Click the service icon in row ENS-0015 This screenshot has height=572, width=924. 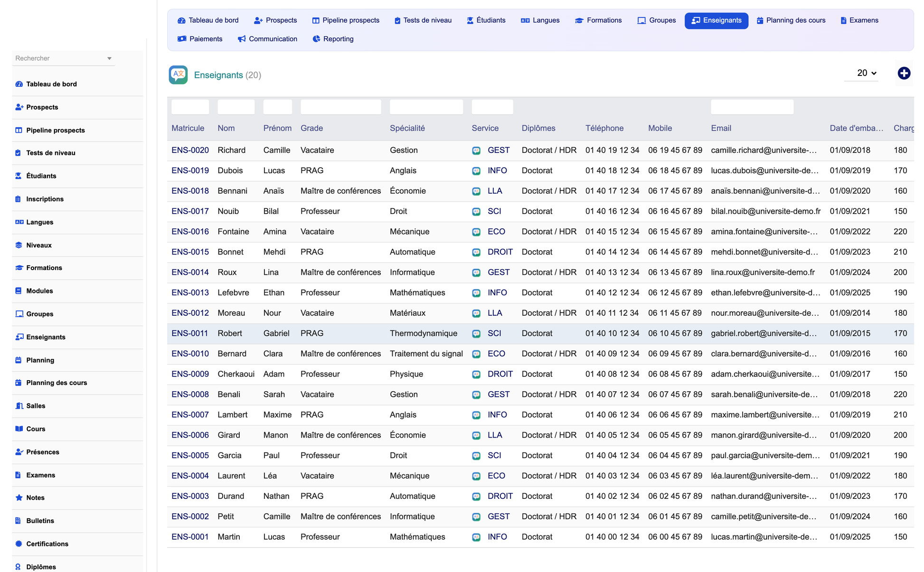click(x=476, y=252)
